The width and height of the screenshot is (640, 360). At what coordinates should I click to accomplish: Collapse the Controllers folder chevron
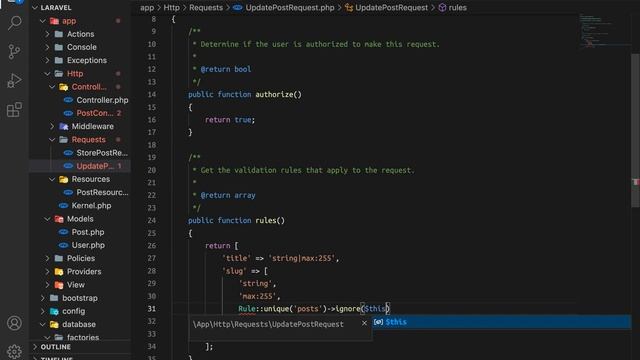[x=52, y=87]
